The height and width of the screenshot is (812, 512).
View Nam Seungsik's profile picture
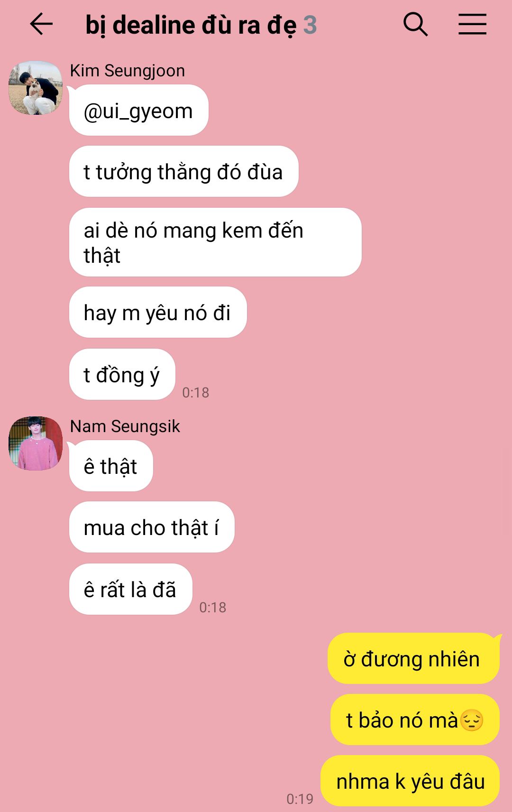coord(36,443)
